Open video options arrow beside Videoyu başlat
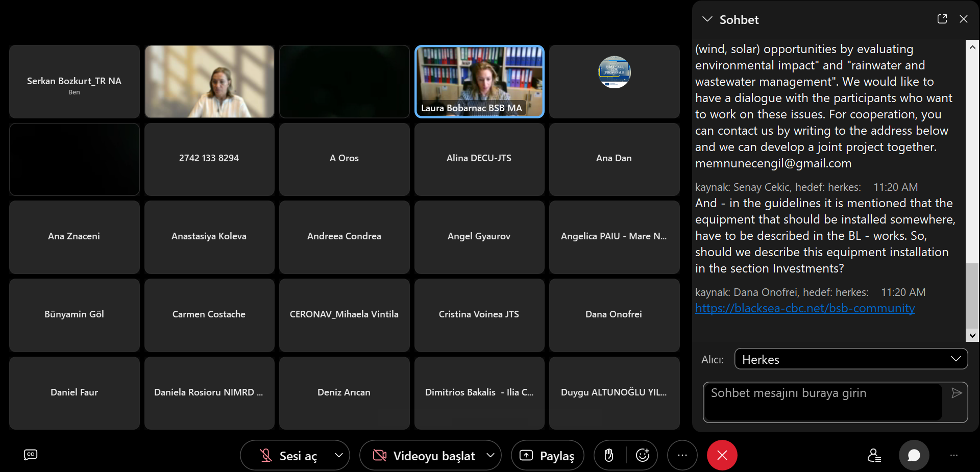Screen dimensions: 980x472 click(491, 455)
